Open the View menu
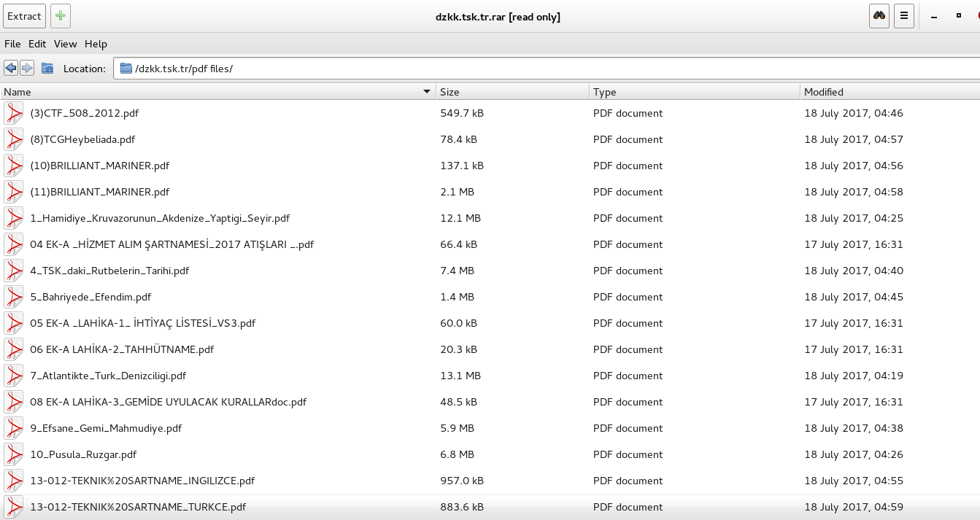This screenshot has height=520, width=980. [x=65, y=44]
